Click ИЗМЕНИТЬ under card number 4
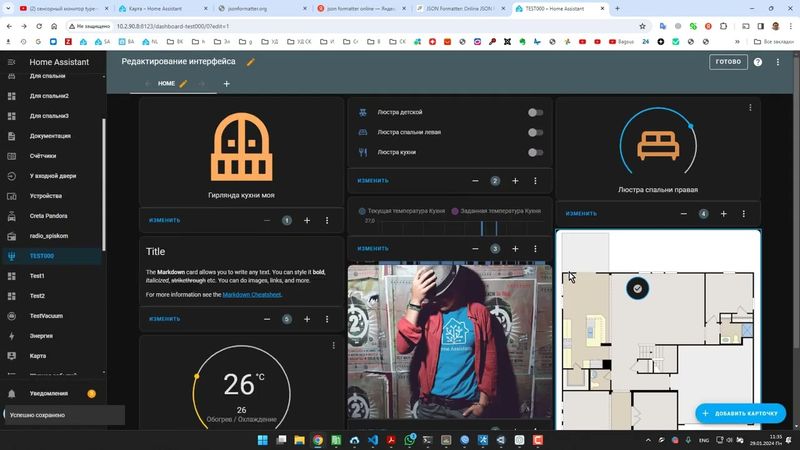This screenshot has height=450, width=800. (x=581, y=214)
